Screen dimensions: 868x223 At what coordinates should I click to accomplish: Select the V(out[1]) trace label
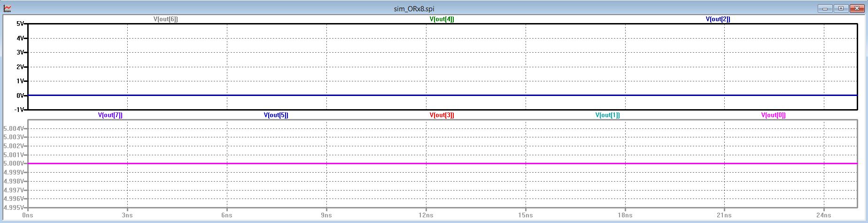(x=608, y=115)
